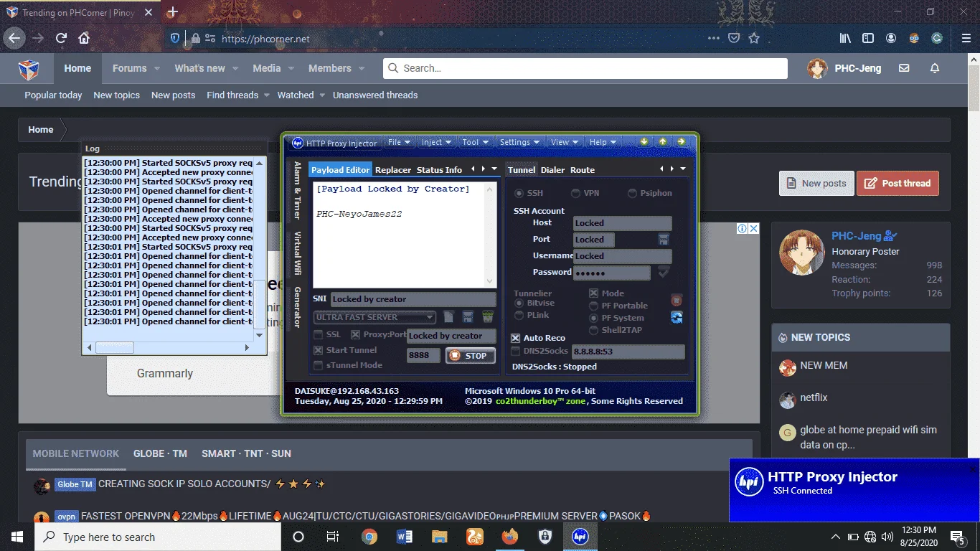This screenshot has height=551, width=980.
Task: Open left panel tab list dropdown arrow
Action: (494, 169)
